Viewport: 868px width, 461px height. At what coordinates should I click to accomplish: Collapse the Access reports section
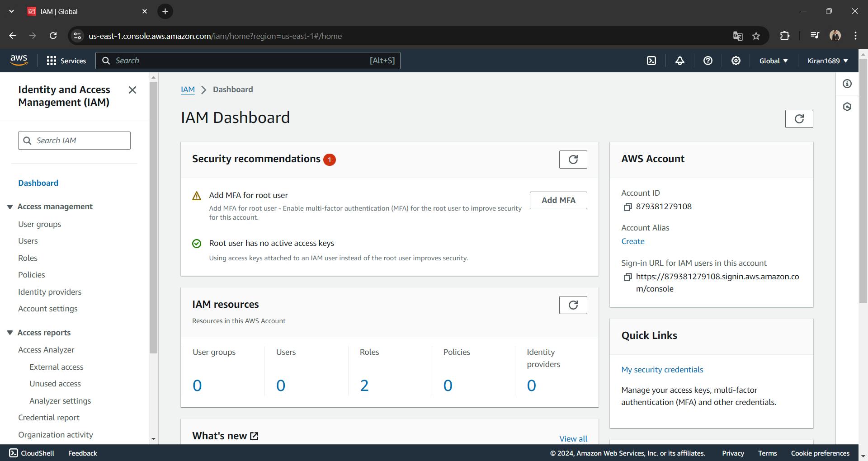[x=10, y=333]
